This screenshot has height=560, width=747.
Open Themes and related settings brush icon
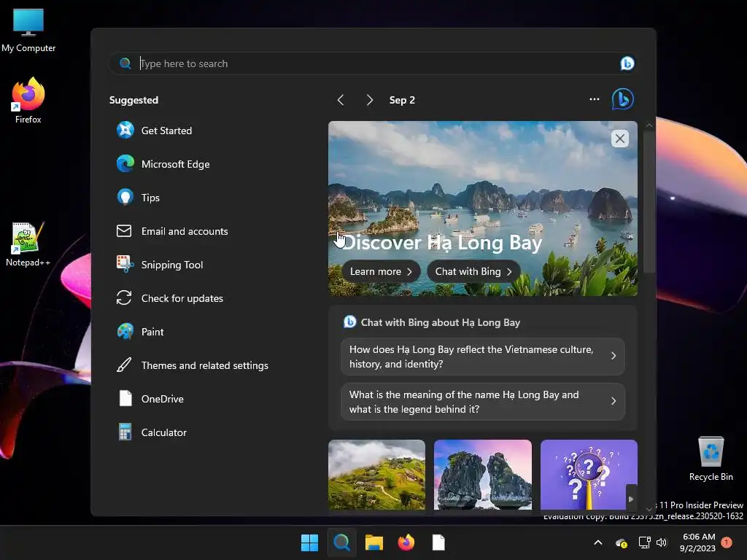coord(124,365)
